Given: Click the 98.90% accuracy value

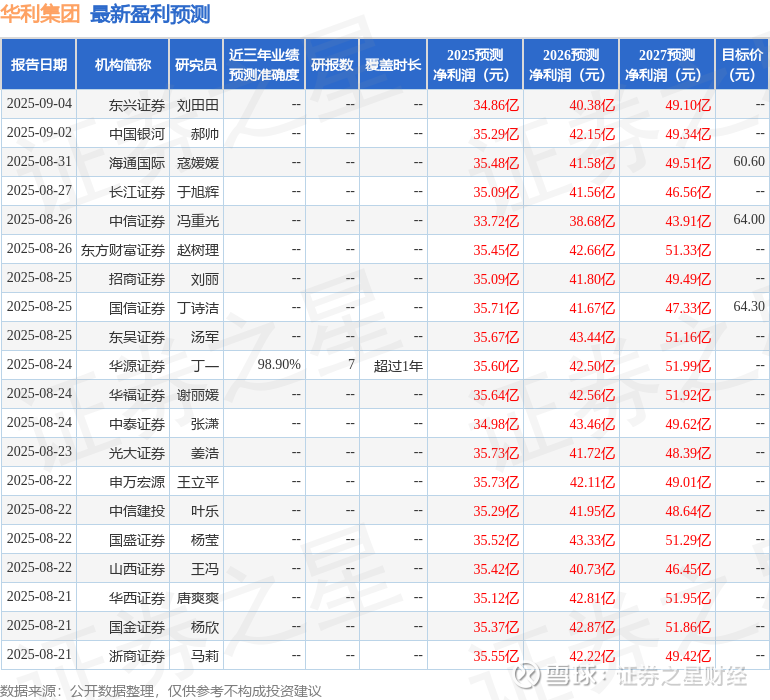Looking at the screenshot, I should tap(279, 364).
